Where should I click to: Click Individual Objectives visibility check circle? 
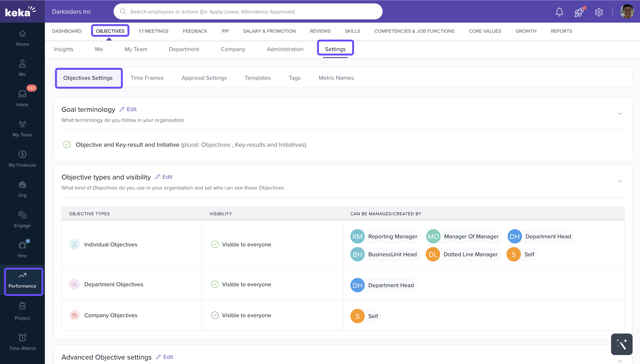pyautogui.click(x=215, y=244)
